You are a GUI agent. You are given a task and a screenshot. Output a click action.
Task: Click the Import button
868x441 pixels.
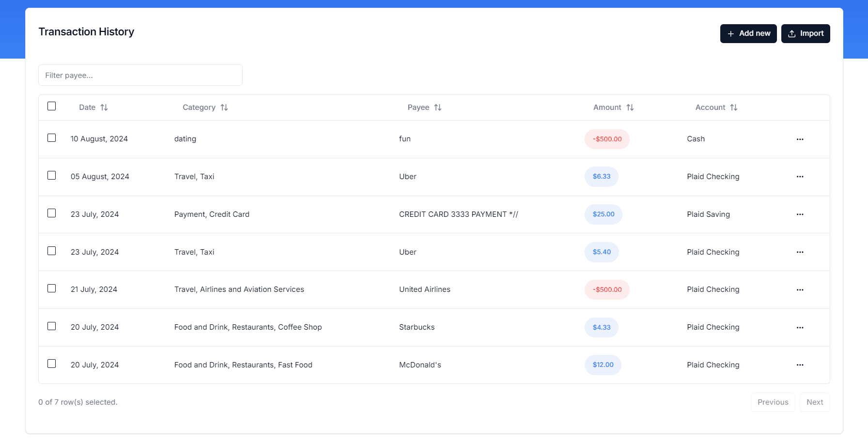(806, 33)
